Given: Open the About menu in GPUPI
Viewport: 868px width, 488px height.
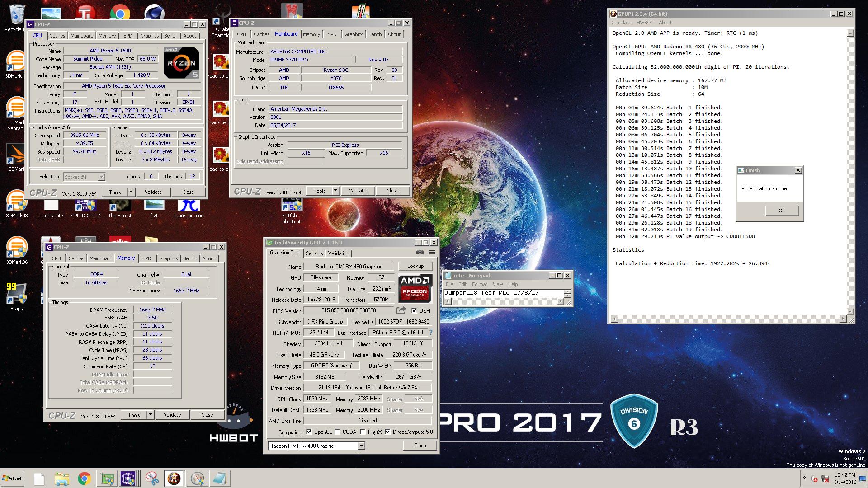Looking at the screenshot, I should pos(665,23).
